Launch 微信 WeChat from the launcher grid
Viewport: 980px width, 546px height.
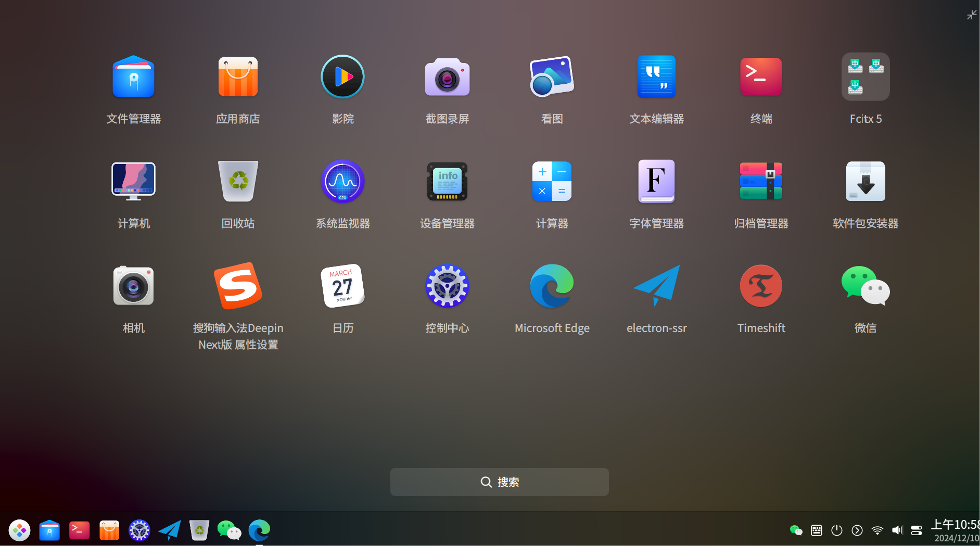[x=866, y=286]
